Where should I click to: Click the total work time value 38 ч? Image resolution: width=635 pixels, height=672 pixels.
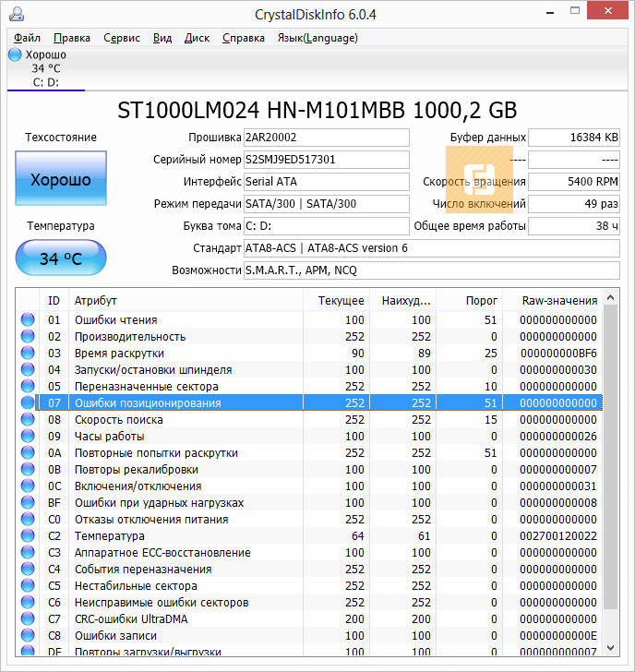[574, 226]
